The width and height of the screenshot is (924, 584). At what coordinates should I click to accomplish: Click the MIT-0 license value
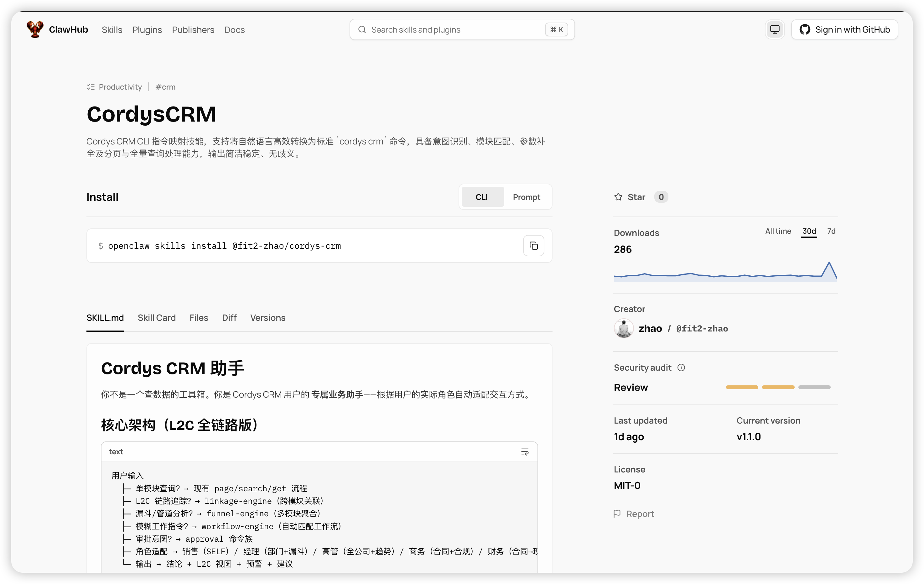[x=627, y=485]
